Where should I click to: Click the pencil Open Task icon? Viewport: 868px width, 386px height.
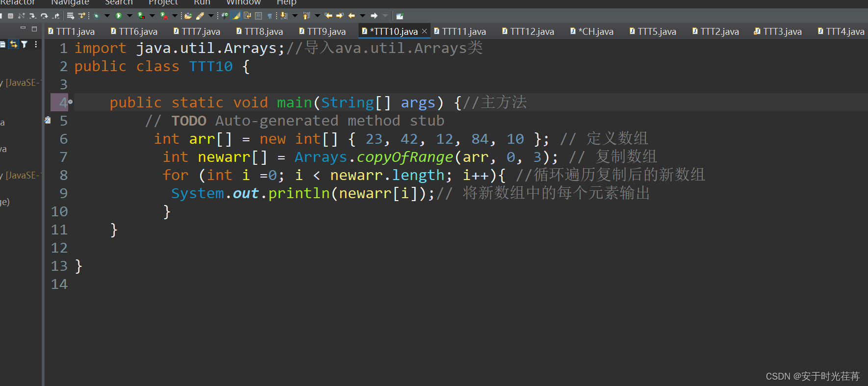pyautogui.click(x=200, y=16)
